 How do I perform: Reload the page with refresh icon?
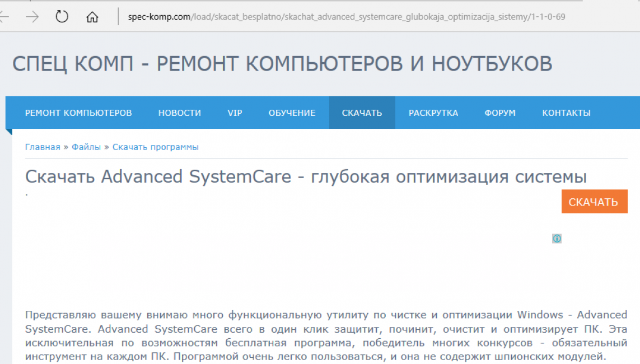[62, 17]
